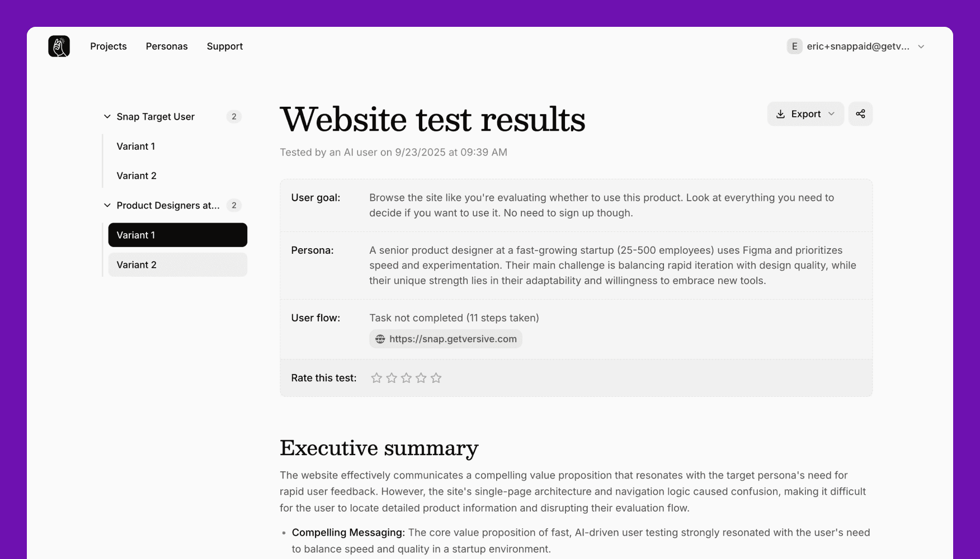
Task: Rate this test two stars
Action: coord(392,378)
